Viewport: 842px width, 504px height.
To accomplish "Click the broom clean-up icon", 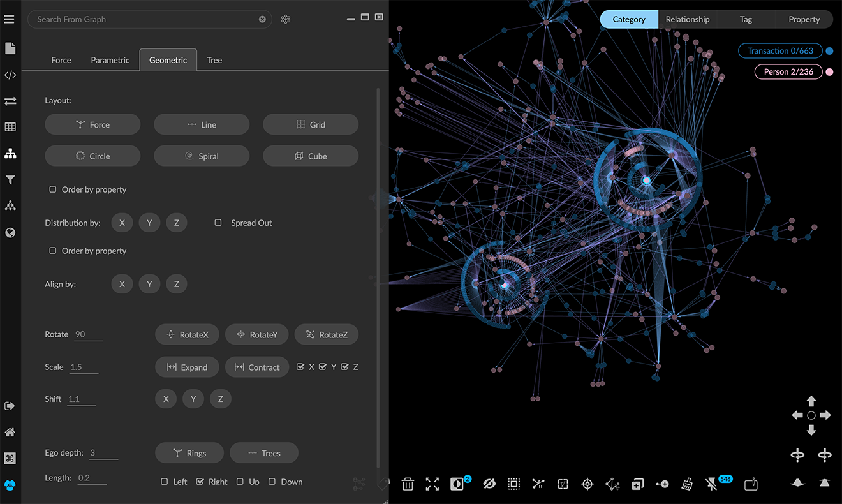I will click(687, 484).
